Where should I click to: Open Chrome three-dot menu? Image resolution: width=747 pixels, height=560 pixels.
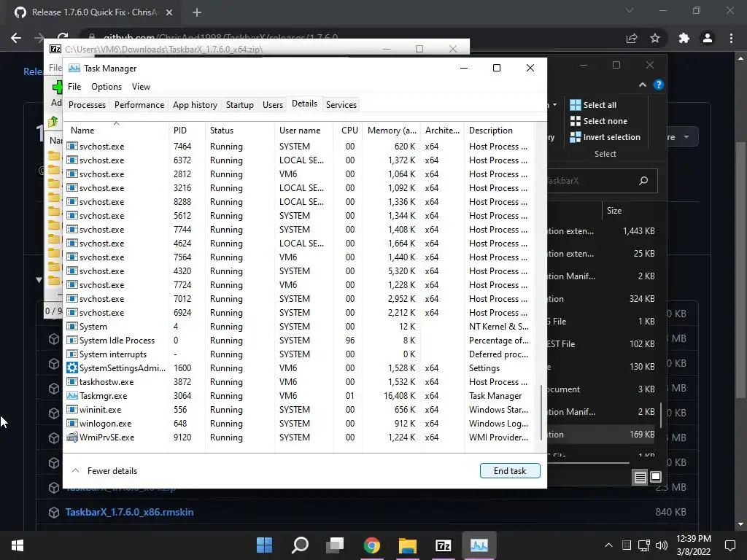pyautogui.click(x=731, y=38)
